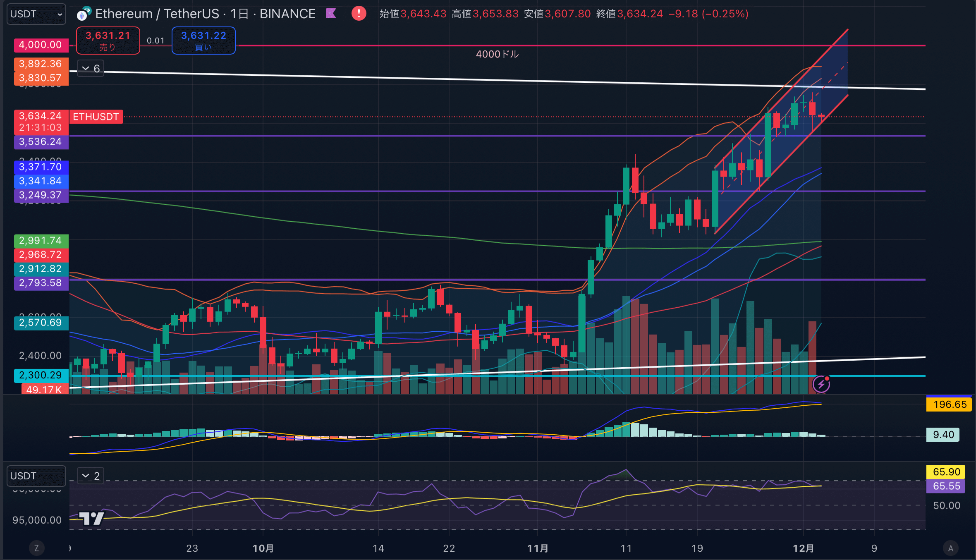
Task: Click the ETHUSDT red symbol tag
Action: tap(96, 117)
